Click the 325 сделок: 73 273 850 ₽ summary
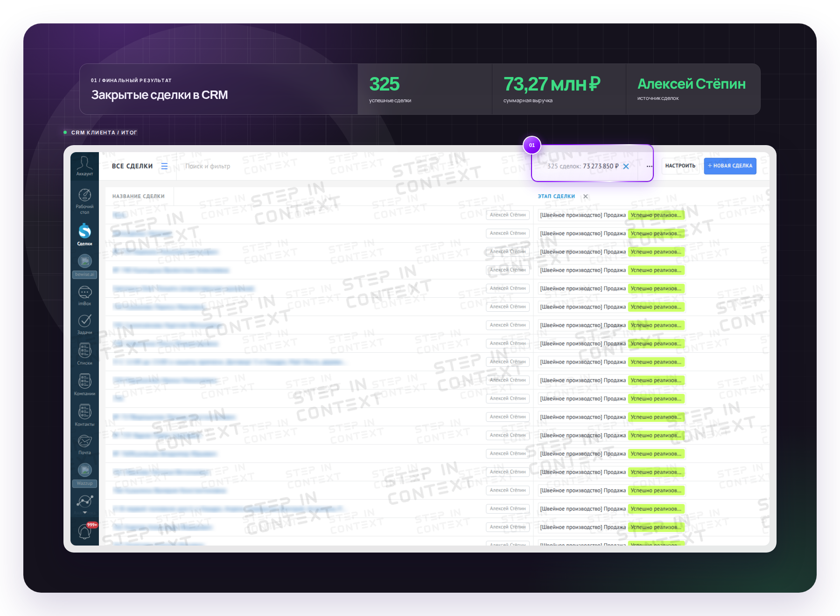The height and width of the screenshot is (616, 840). (583, 166)
